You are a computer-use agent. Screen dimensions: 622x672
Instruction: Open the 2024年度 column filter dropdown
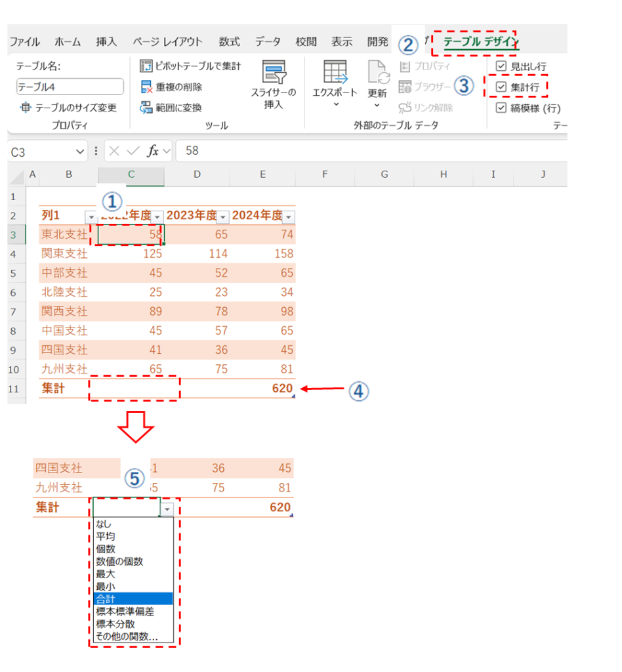[x=288, y=217]
